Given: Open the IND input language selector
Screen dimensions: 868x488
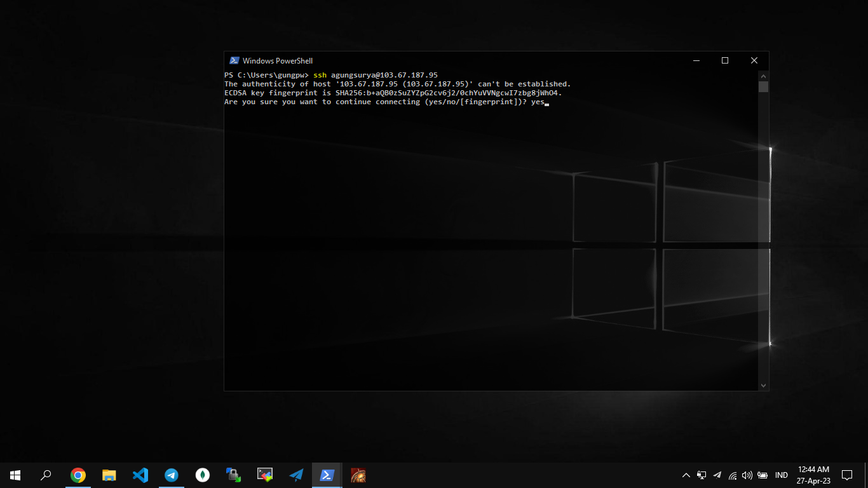Looking at the screenshot, I should point(782,475).
